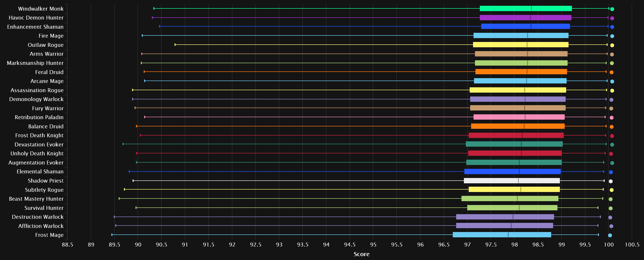Select the Devastation Evoker label
644x260 pixels.
[39, 144]
